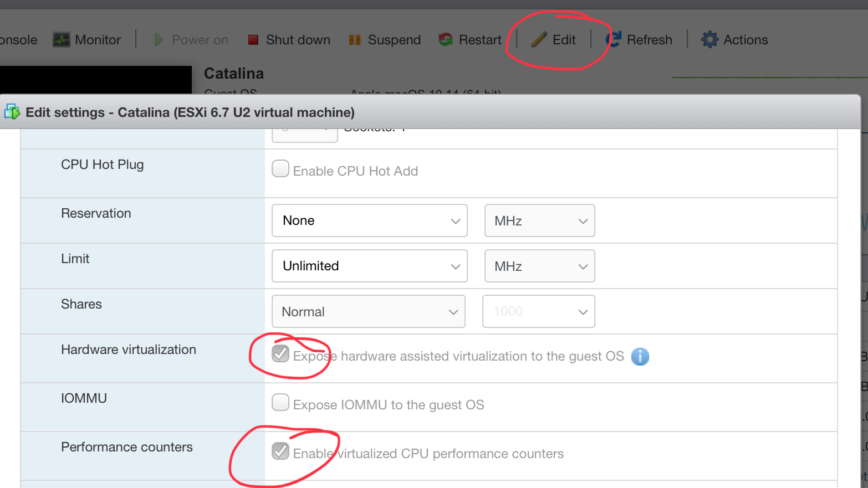The height and width of the screenshot is (488, 868).
Task: Click the Monitor chart icon
Action: pyautogui.click(x=61, y=40)
